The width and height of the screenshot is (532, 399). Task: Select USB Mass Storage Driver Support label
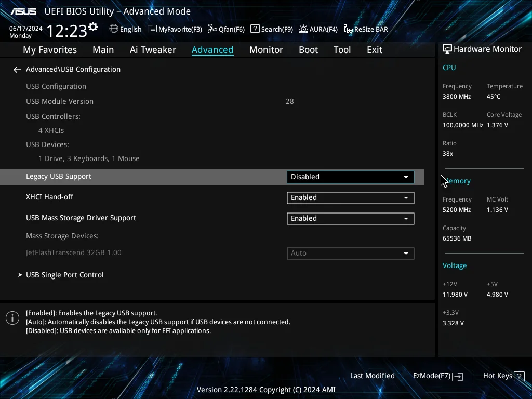tap(81, 218)
